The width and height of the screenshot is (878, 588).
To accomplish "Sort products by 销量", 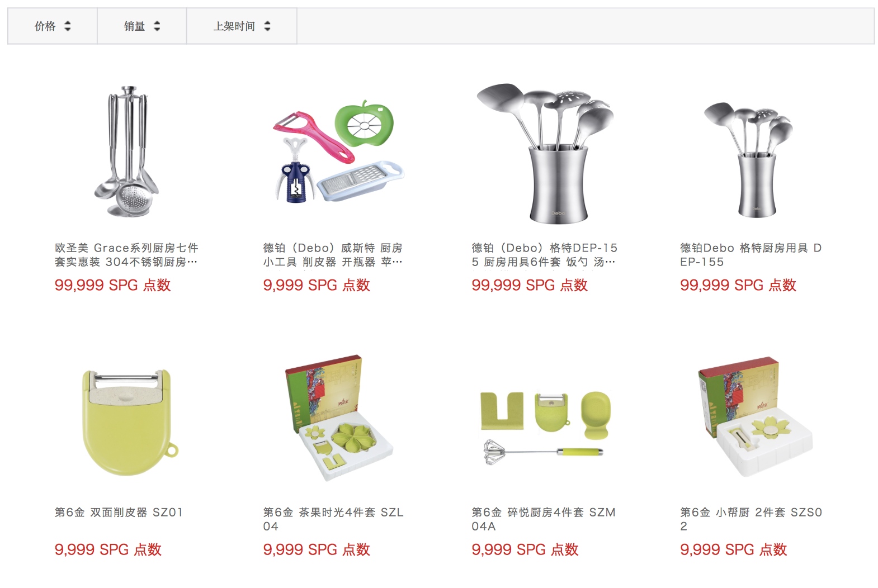I will click(x=142, y=26).
